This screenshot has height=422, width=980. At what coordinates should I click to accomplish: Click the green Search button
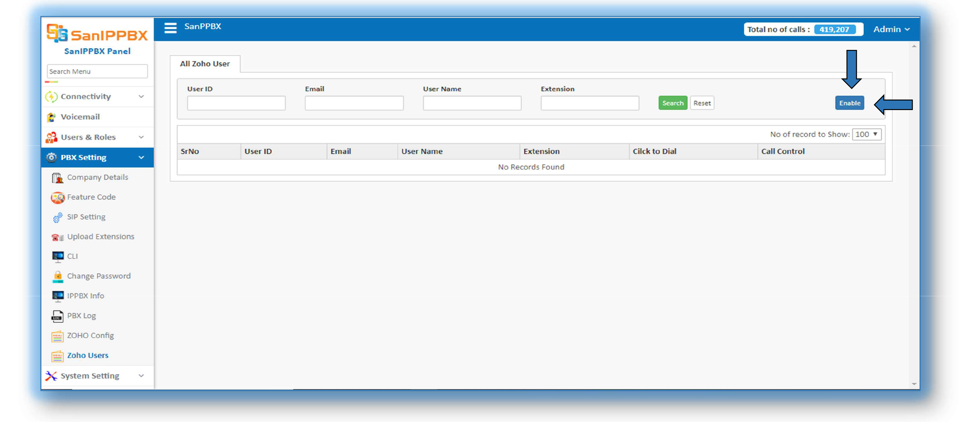tap(673, 103)
